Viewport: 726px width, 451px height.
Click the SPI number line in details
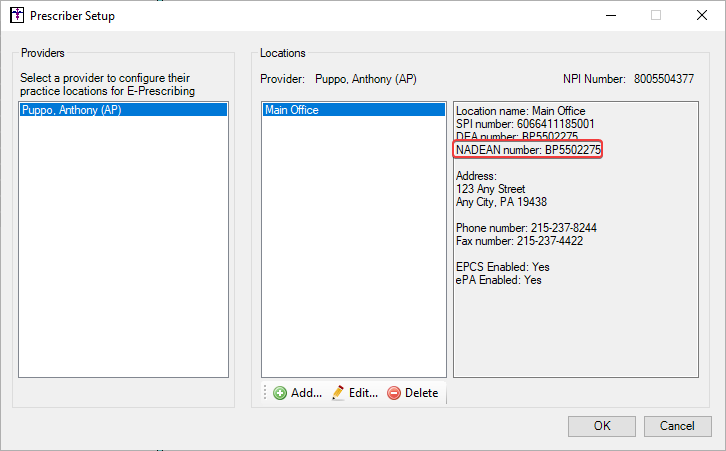[x=511, y=124]
